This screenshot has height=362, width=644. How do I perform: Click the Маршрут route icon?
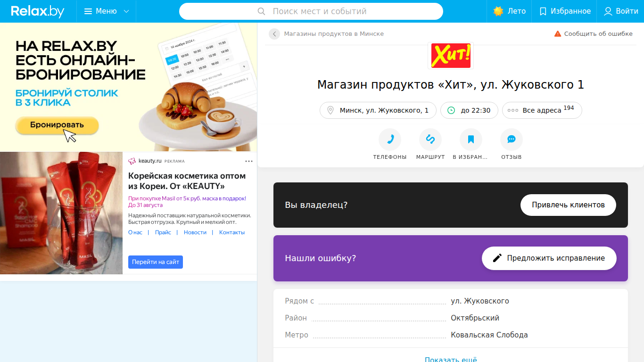pos(430,140)
